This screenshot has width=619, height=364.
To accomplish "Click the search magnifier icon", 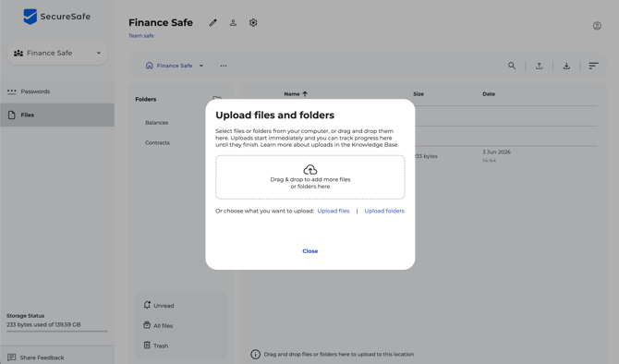I will point(512,66).
